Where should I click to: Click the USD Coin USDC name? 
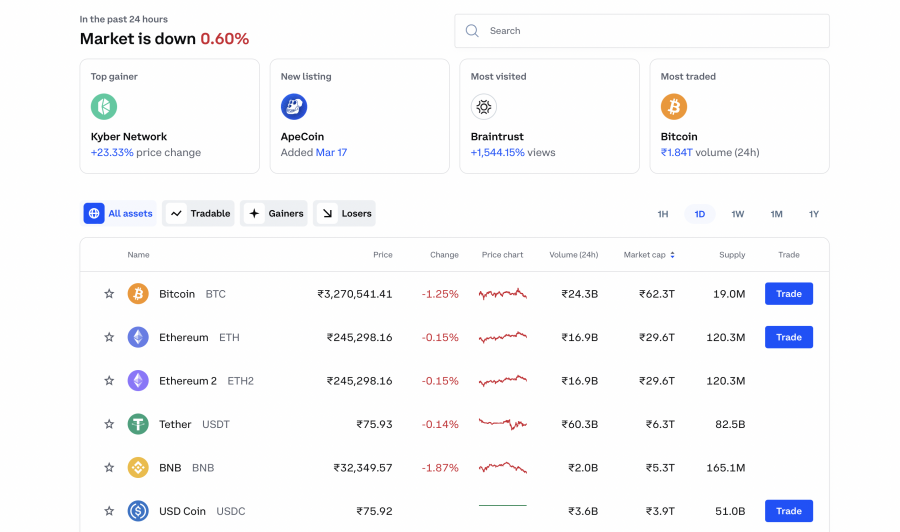(202, 511)
